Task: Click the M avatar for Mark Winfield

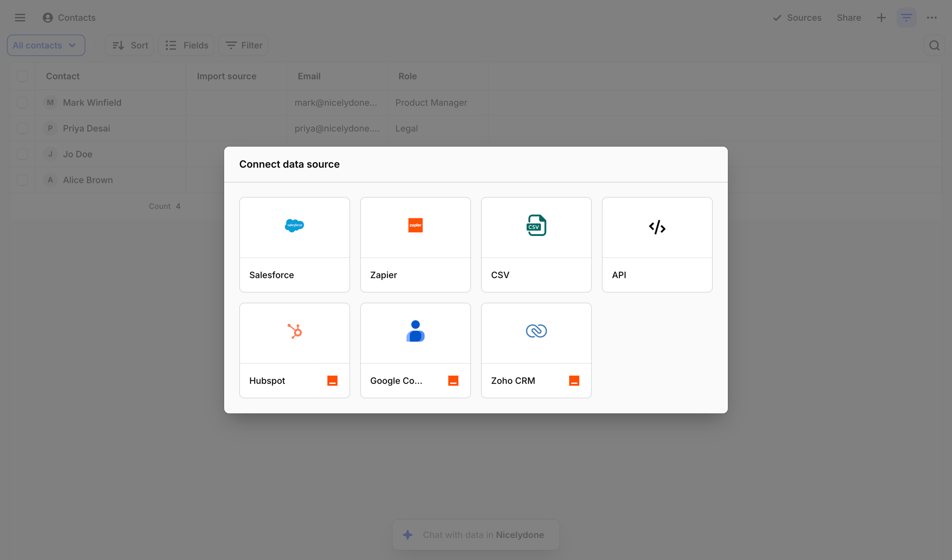Action: (x=50, y=103)
